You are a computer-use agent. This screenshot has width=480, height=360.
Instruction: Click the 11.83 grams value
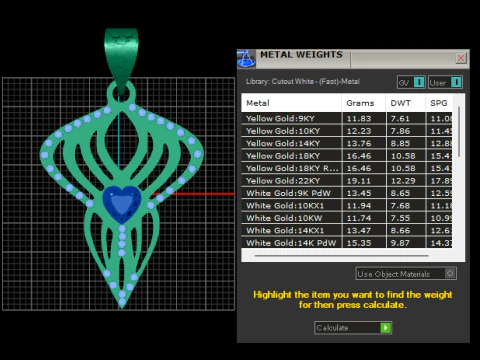point(359,119)
